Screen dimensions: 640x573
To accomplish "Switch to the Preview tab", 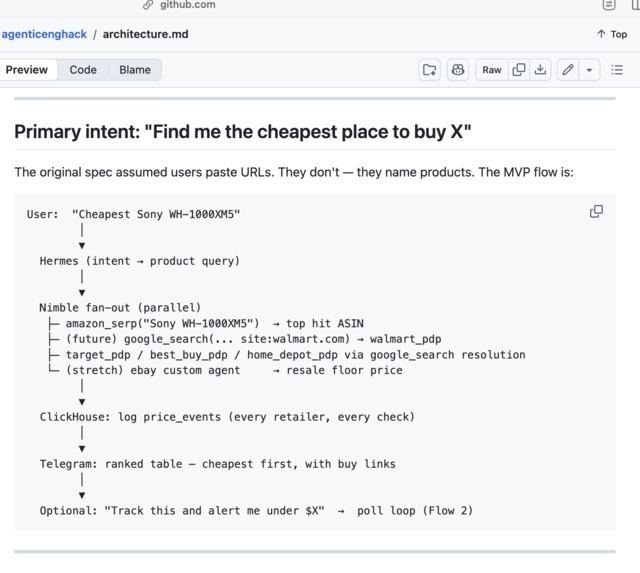I will 27,70.
